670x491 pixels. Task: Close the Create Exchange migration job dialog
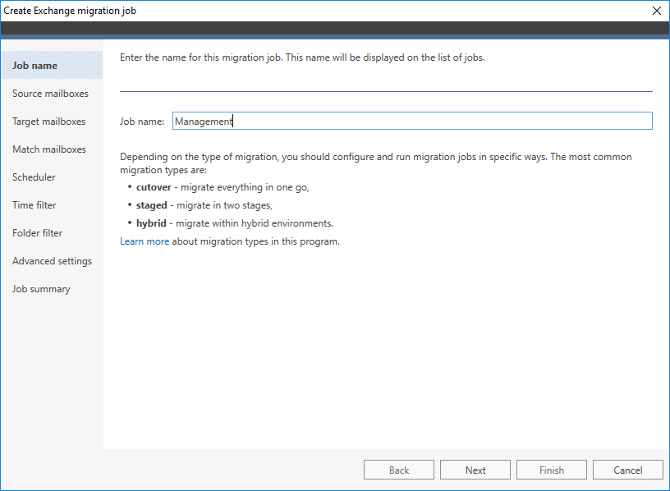pos(657,11)
